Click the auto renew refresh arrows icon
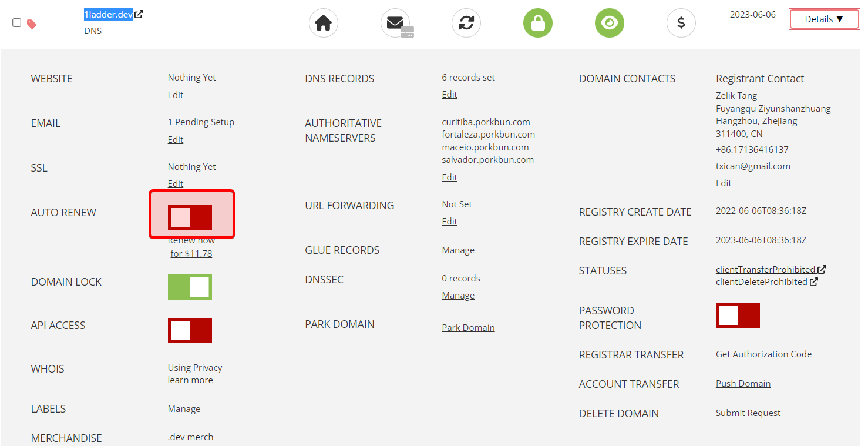Image resolution: width=868 pixels, height=446 pixels. coord(466,24)
